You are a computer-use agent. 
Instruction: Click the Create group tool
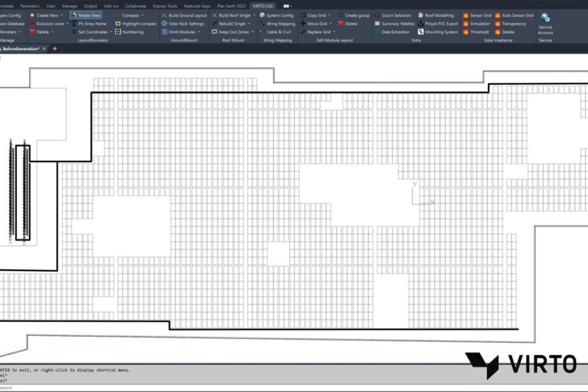pos(354,15)
